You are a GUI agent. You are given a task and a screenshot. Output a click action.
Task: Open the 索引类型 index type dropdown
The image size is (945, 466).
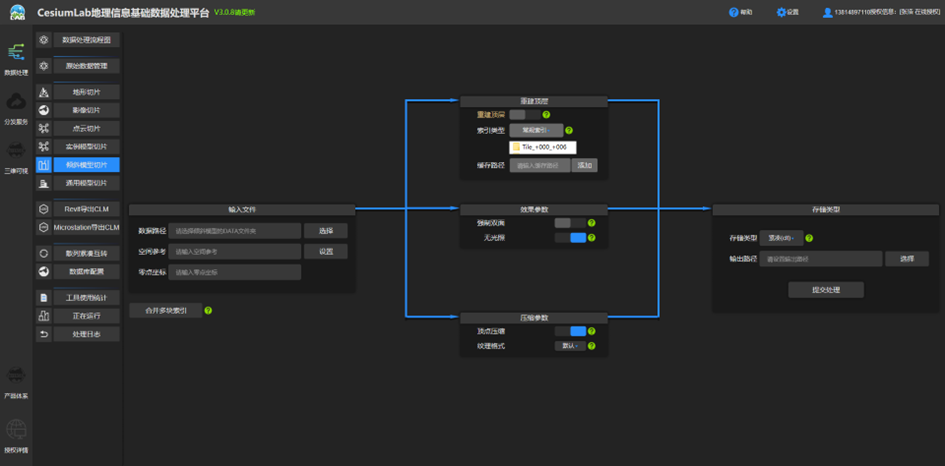tap(536, 130)
